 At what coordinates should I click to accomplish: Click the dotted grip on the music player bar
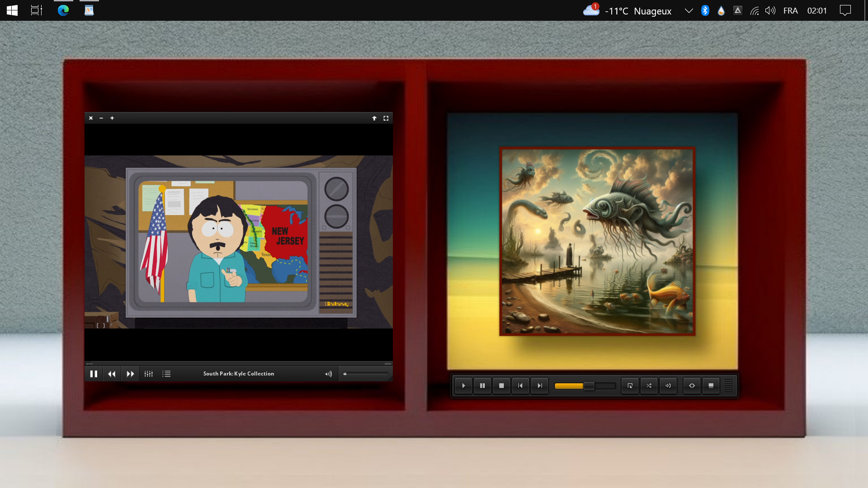coord(729,385)
